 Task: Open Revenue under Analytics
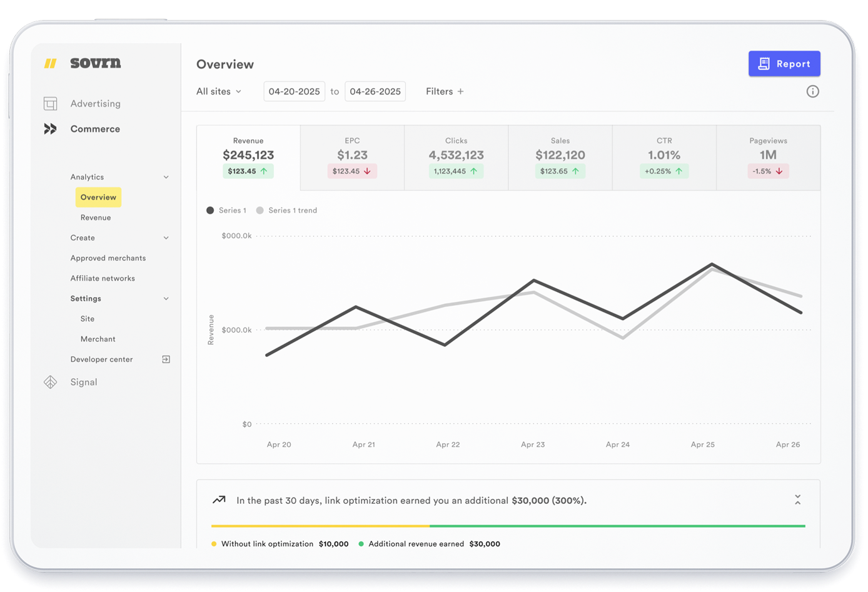click(x=96, y=218)
